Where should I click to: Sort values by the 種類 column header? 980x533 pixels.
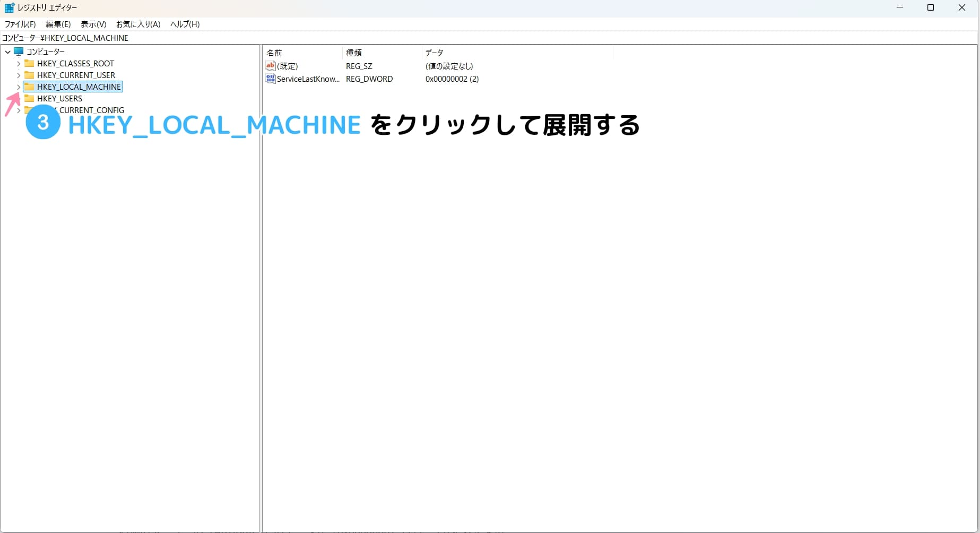pyautogui.click(x=353, y=53)
